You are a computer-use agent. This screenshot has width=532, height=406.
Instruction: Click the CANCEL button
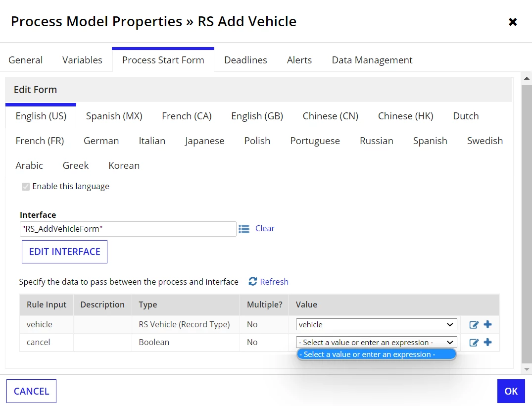coord(32,391)
